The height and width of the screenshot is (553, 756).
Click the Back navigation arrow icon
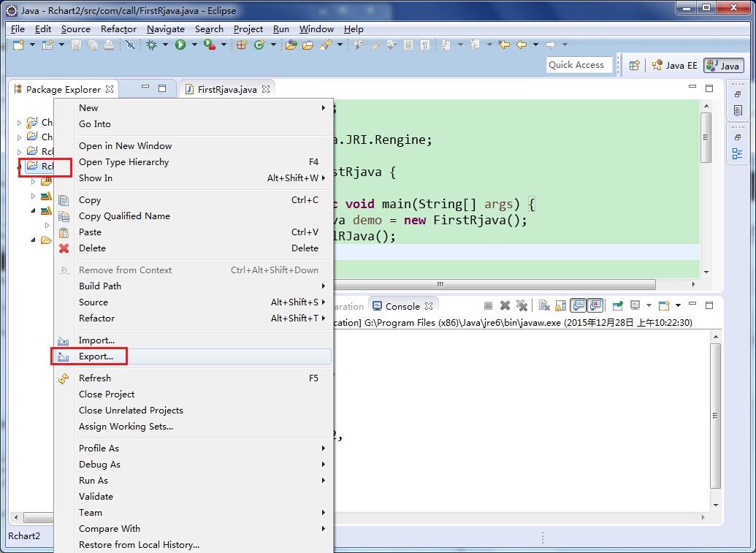[x=522, y=45]
